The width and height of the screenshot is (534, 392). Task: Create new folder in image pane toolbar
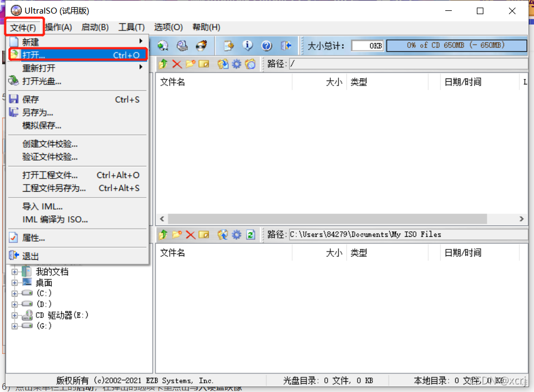[x=191, y=64]
